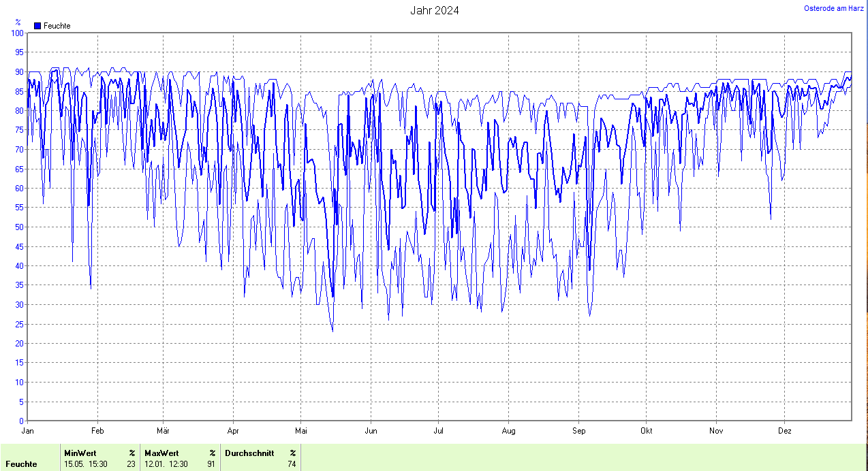
Task: Click the 100 label on the y-axis
Action: point(17,33)
